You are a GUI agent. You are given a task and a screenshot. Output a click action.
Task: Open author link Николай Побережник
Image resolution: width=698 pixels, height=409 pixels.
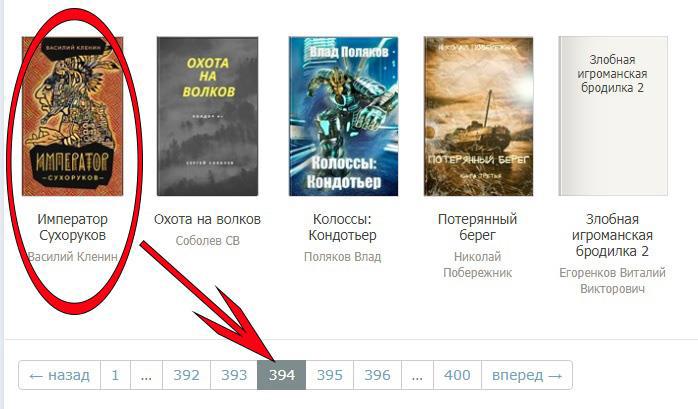coord(477,265)
